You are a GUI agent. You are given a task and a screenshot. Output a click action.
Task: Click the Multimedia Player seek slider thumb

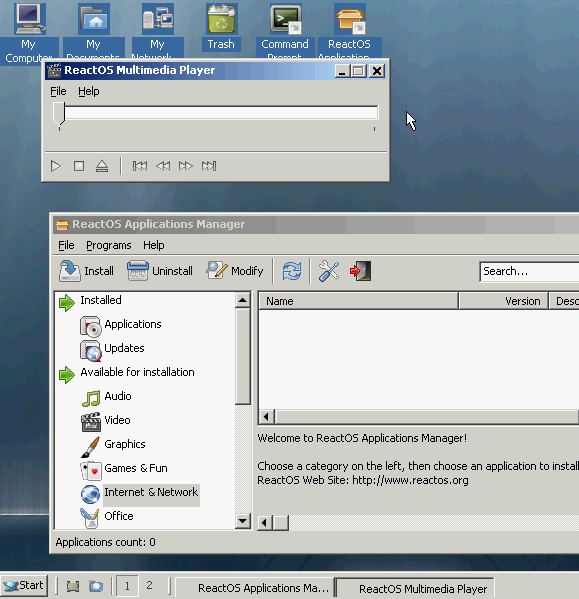59,113
